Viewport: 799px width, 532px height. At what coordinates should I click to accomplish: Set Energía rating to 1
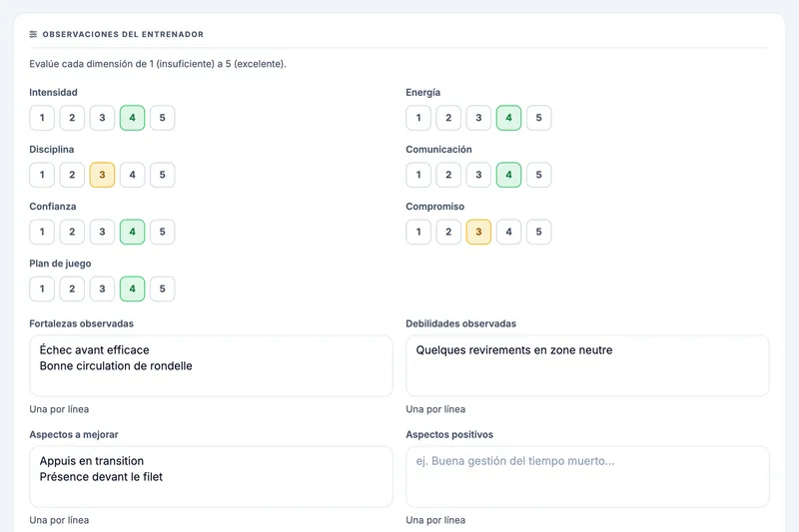coord(418,118)
